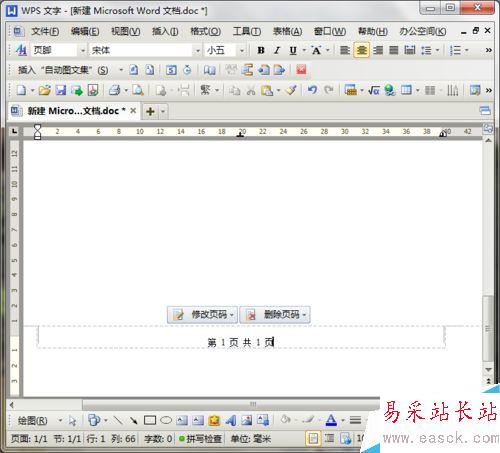Click the format painter brush icon
The height and width of the screenshot is (453, 500).
point(291,90)
